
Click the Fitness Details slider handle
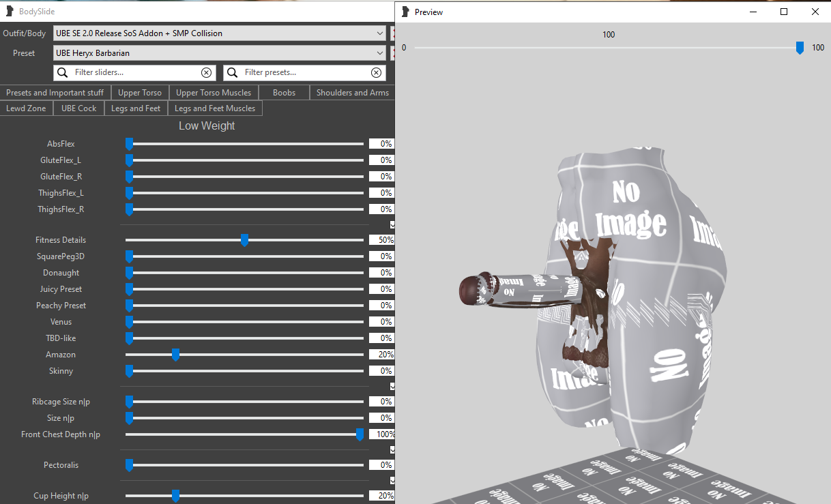tap(244, 240)
